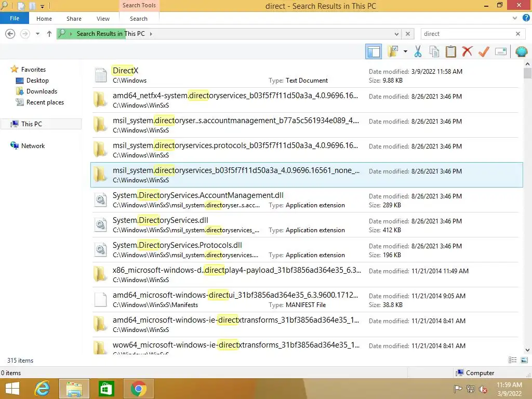The width and height of the screenshot is (532, 399).
Task: Click the Rename card icon in toolbar
Action: tap(501, 51)
